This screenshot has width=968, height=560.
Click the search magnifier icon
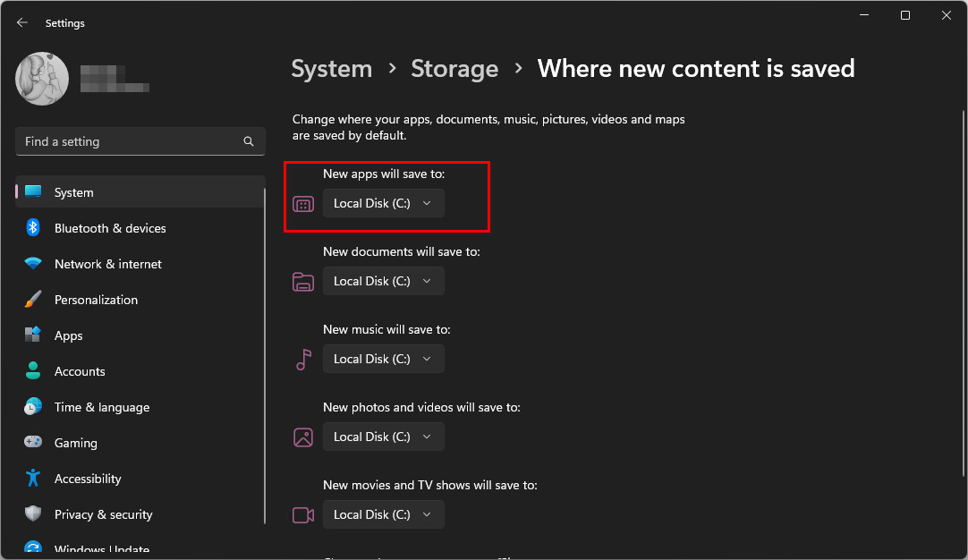(x=249, y=141)
